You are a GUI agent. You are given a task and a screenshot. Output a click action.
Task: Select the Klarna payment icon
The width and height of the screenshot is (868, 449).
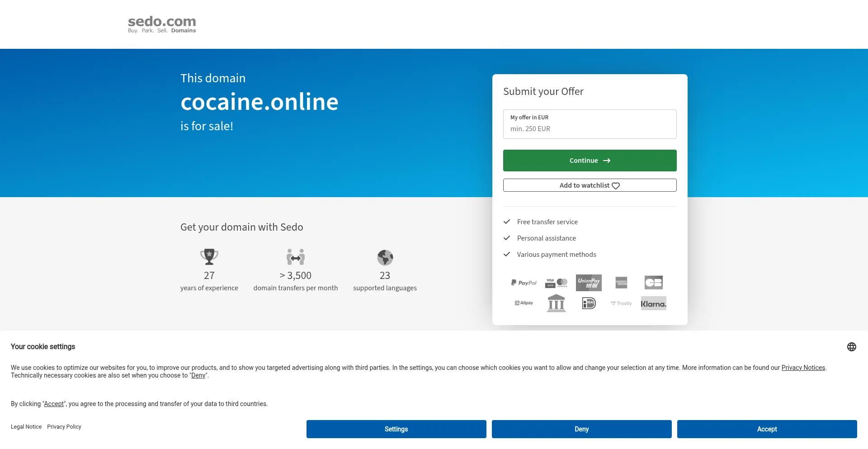[x=653, y=303]
